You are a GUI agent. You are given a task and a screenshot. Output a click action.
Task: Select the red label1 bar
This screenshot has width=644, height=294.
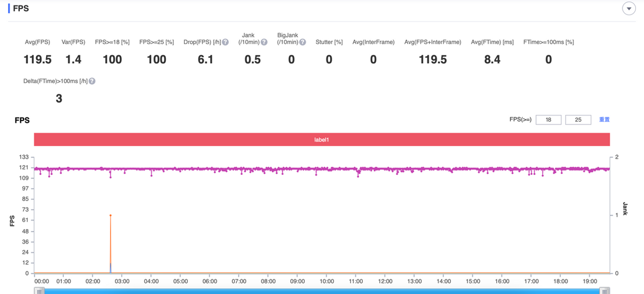pyautogui.click(x=322, y=139)
